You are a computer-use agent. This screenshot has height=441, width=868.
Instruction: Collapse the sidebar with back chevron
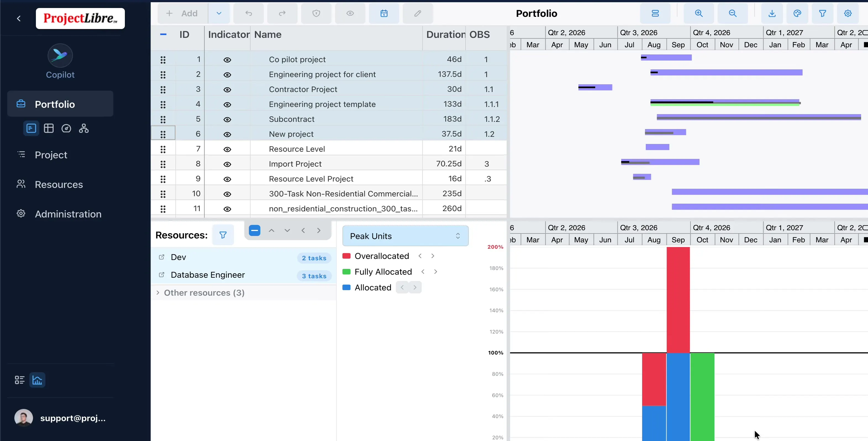(19, 19)
